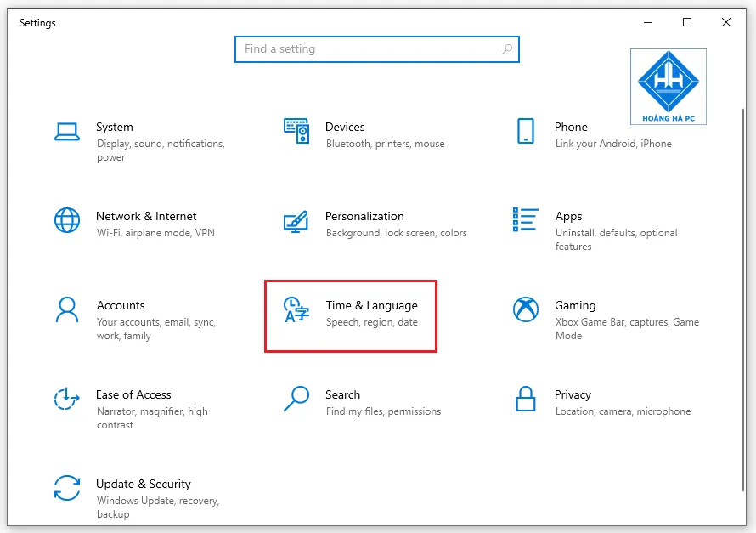Open the Devices settings icon
Image resolution: width=756 pixels, height=533 pixels.
[x=296, y=131]
